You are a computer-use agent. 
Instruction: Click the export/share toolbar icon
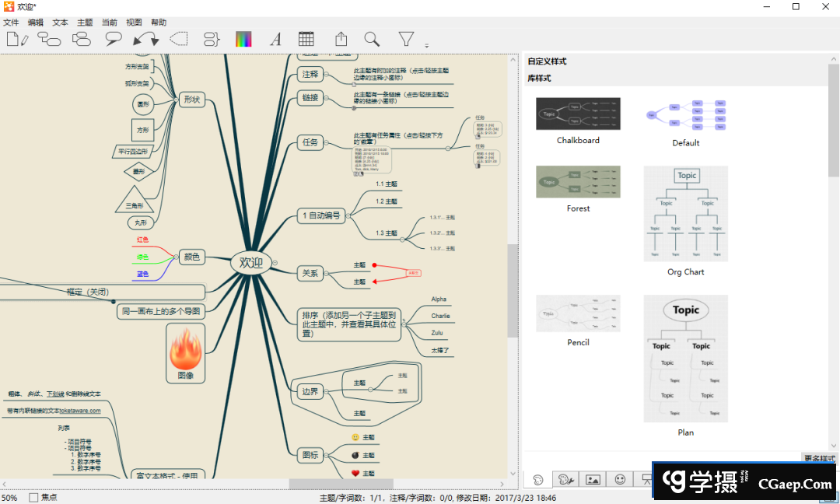coord(341,38)
